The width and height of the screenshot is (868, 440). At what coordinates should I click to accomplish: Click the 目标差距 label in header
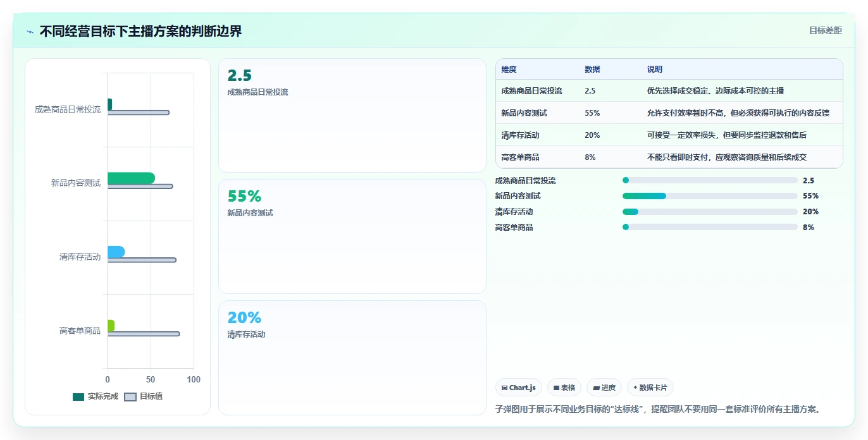pyautogui.click(x=826, y=30)
